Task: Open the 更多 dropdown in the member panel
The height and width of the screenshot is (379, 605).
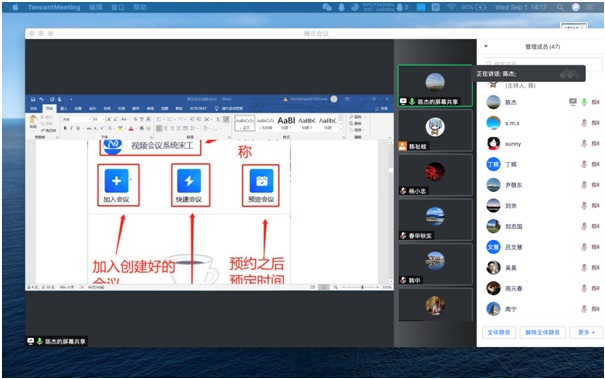Action: coord(586,332)
